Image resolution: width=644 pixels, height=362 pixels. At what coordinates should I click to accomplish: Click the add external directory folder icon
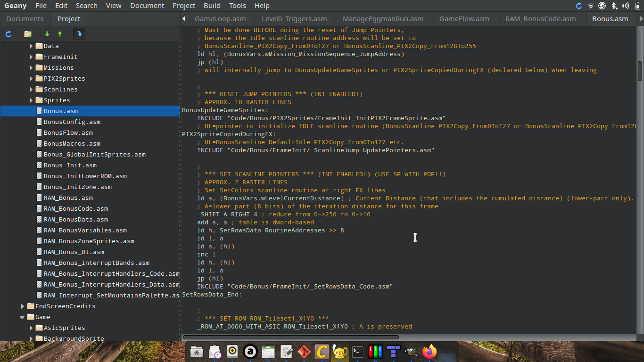[28, 34]
